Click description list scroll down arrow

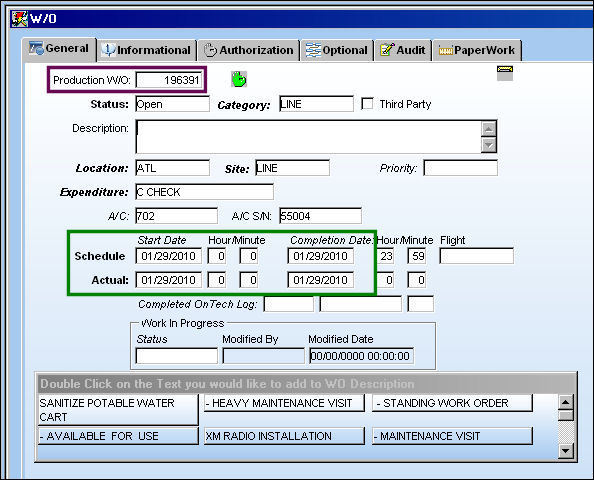tap(566, 451)
